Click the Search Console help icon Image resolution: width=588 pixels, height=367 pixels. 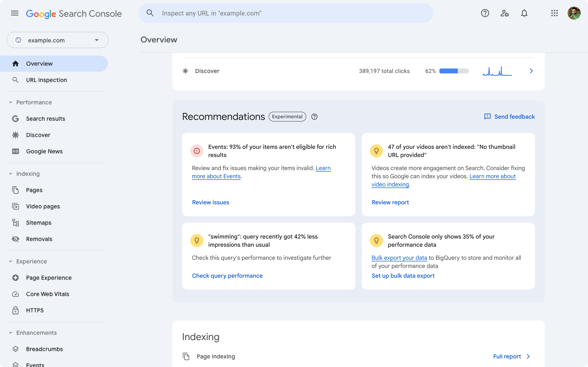click(485, 13)
